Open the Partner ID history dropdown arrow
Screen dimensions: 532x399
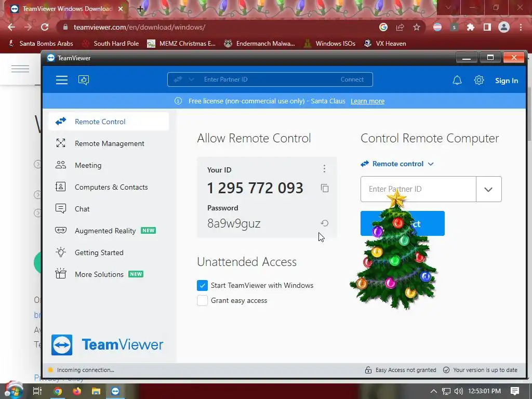pyautogui.click(x=488, y=189)
